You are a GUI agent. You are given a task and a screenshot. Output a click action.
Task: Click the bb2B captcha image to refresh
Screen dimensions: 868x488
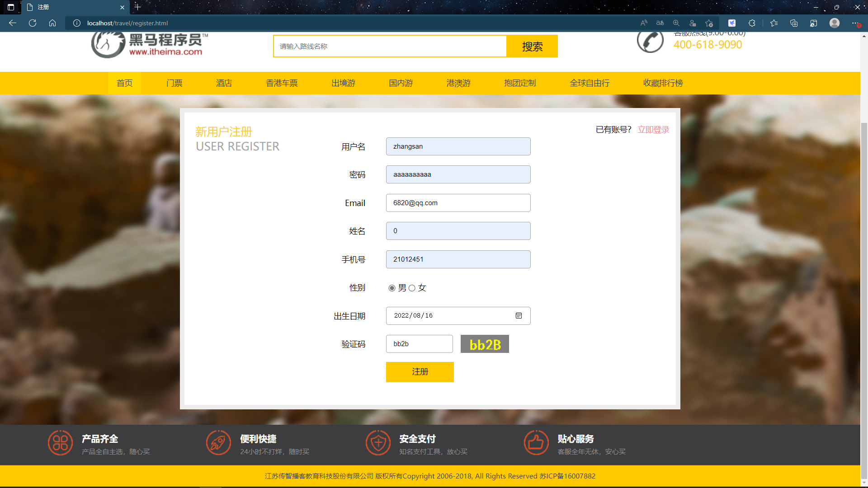click(485, 344)
